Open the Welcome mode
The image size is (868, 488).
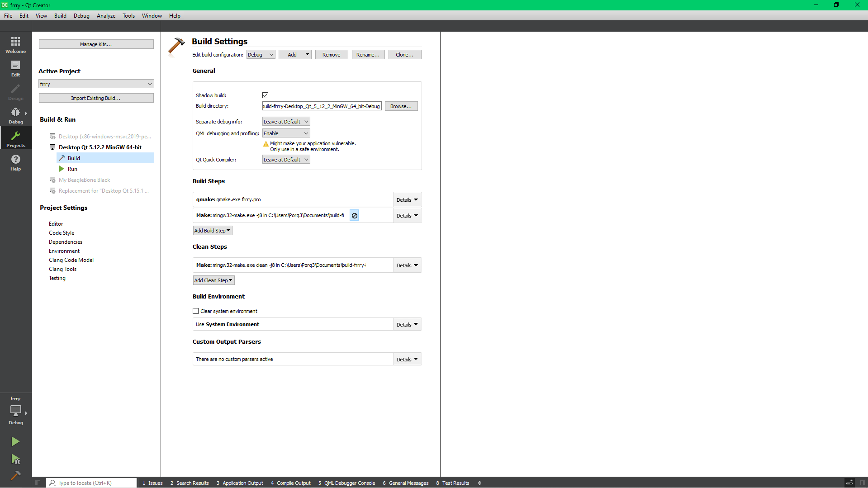pyautogui.click(x=16, y=45)
